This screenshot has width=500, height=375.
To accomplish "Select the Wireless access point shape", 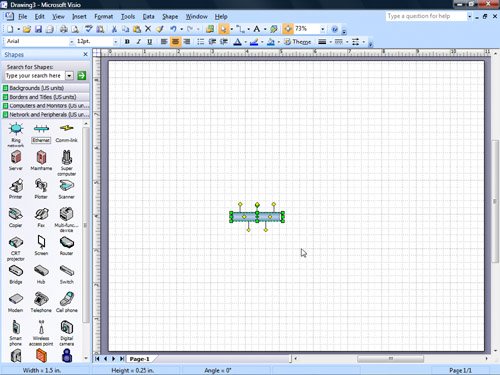I will 41,333.
